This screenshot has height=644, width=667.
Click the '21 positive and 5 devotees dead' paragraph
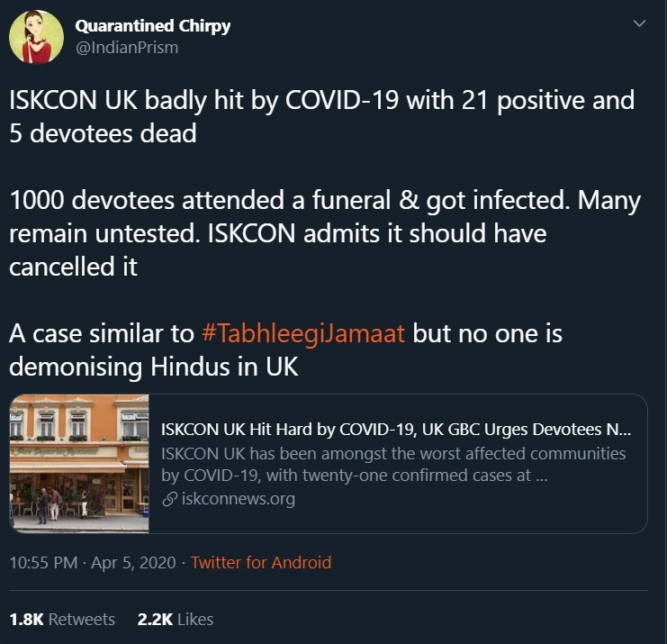tap(321, 115)
